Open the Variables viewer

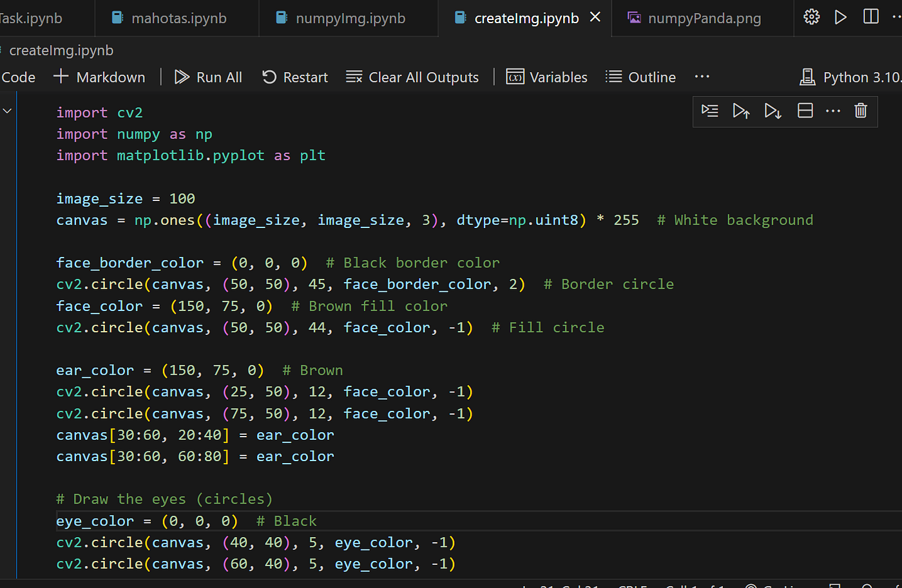click(546, 77)
